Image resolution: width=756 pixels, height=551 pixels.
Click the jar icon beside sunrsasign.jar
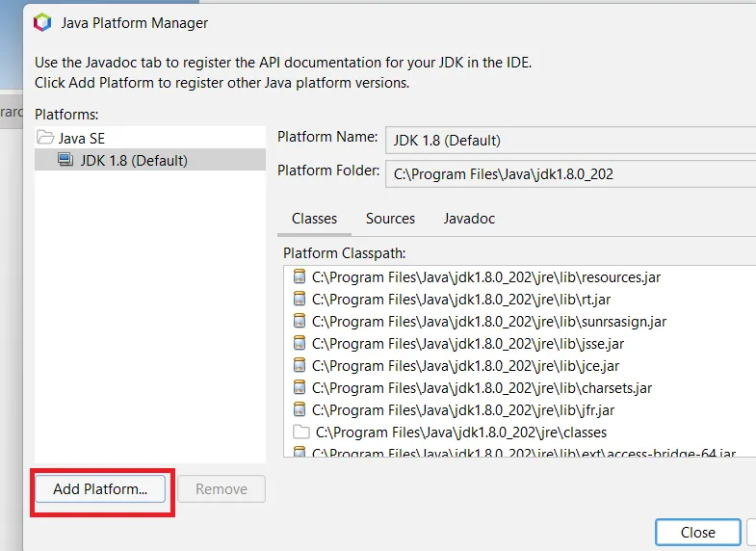(300, 321)
